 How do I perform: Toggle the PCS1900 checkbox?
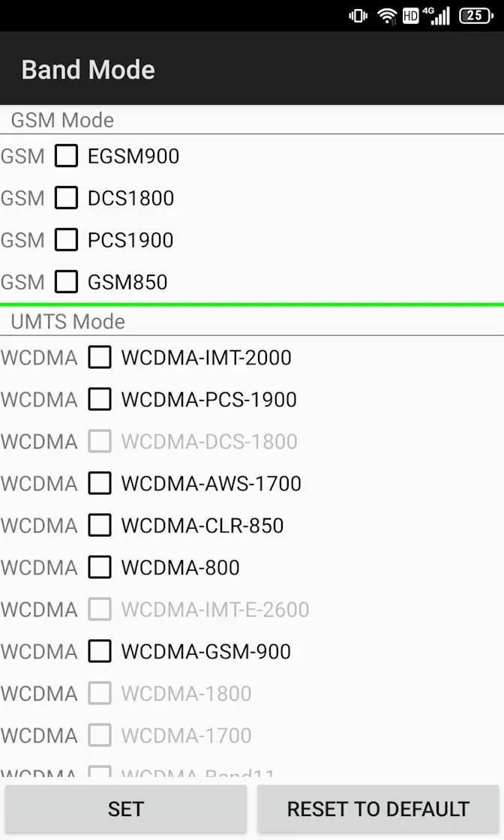[x=67, y=240]
